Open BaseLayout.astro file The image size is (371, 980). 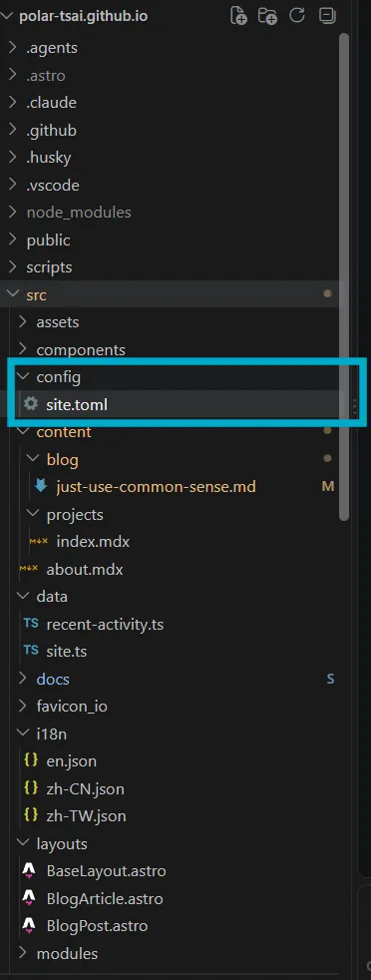click(106, 870)
